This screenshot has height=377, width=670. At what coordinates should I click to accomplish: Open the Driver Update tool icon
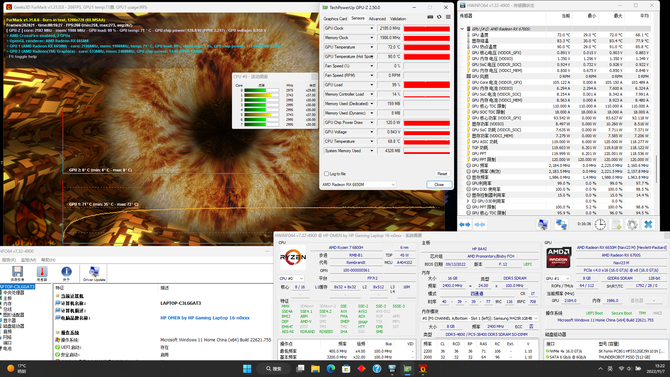click(94, 272)
